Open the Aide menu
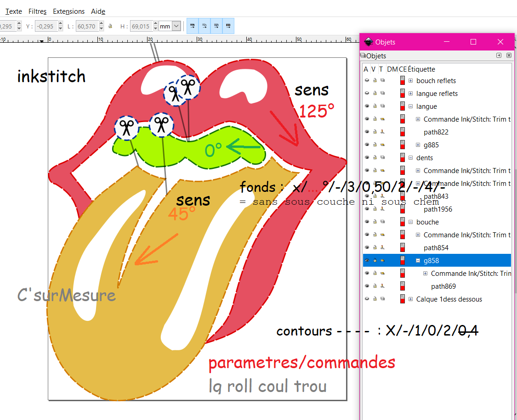This screenshot has height=420, width=517. [x=98, y=11]
